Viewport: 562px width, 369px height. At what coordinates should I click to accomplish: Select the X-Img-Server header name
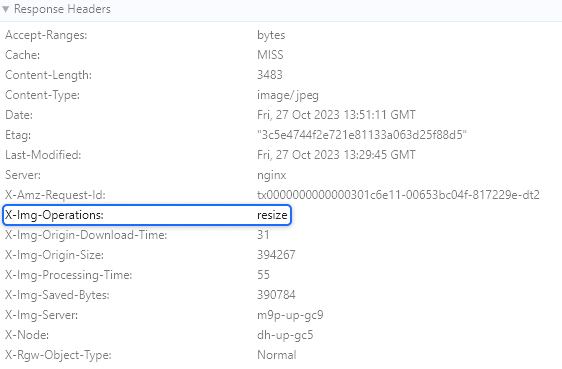[x=42, y=315]
